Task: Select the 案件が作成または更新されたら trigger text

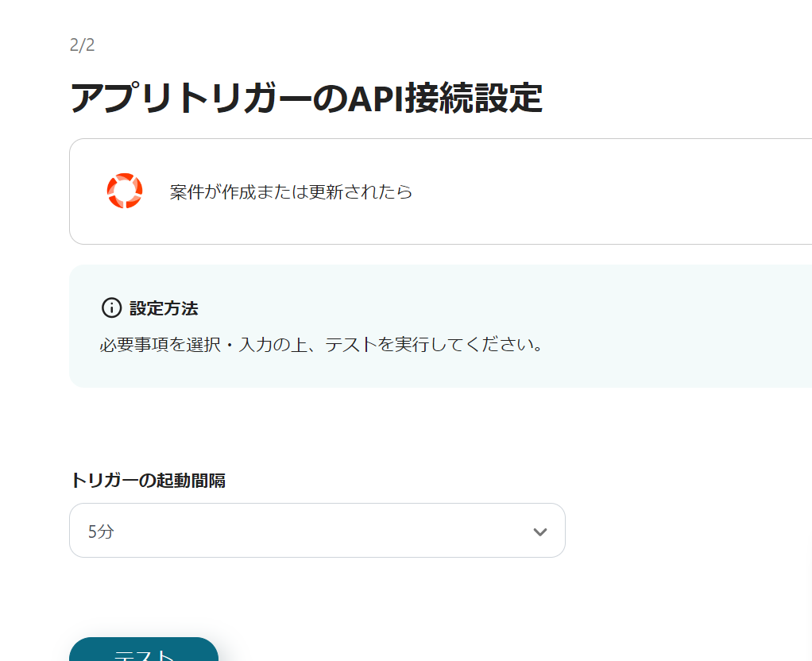Action: 291,191
